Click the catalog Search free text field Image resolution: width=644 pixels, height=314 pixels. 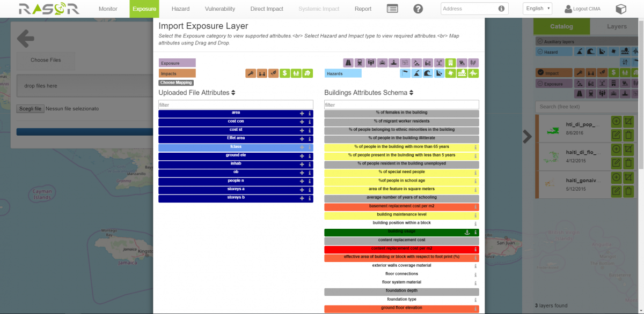pyautogui.click(x=587, y=107)
